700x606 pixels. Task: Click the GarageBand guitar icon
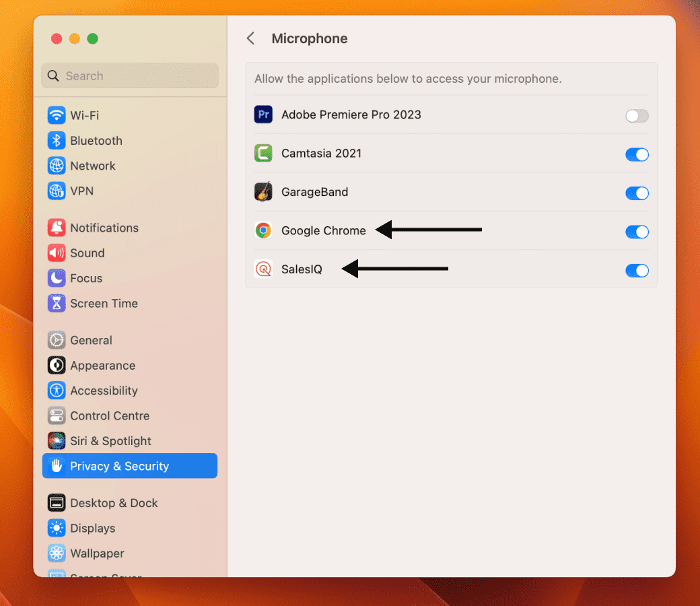[263, 192]
